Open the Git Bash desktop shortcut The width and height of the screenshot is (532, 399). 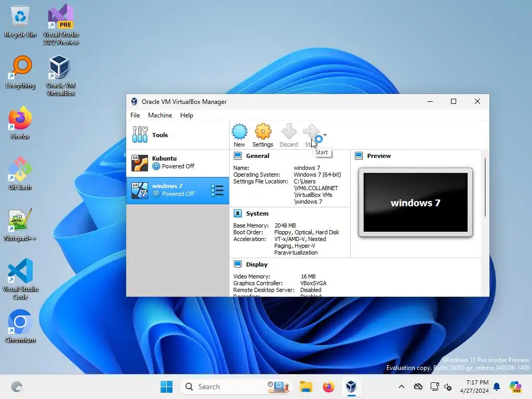pos(20,174)
